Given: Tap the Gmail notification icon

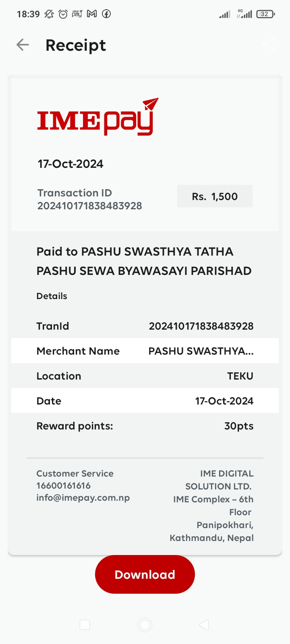Looking at the screenshot, I should click(92, 14).
